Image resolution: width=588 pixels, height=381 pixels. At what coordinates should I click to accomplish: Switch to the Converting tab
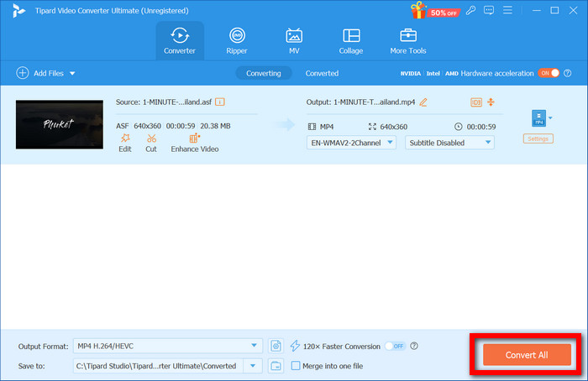click(264, 73)
